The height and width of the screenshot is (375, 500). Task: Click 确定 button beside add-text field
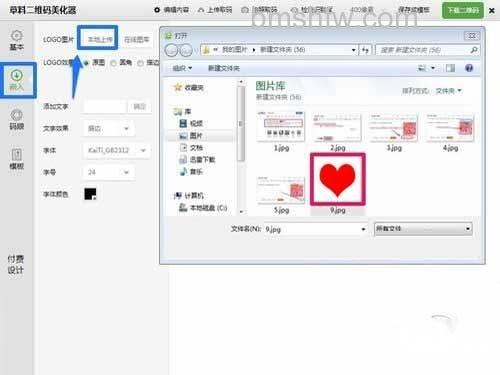coord(140,107)
